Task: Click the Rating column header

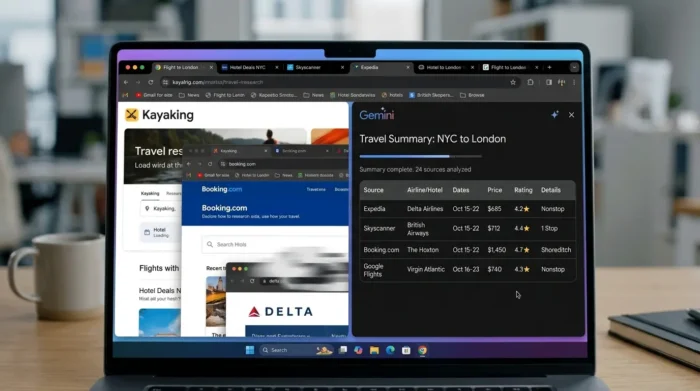Action: pos(523,190)
